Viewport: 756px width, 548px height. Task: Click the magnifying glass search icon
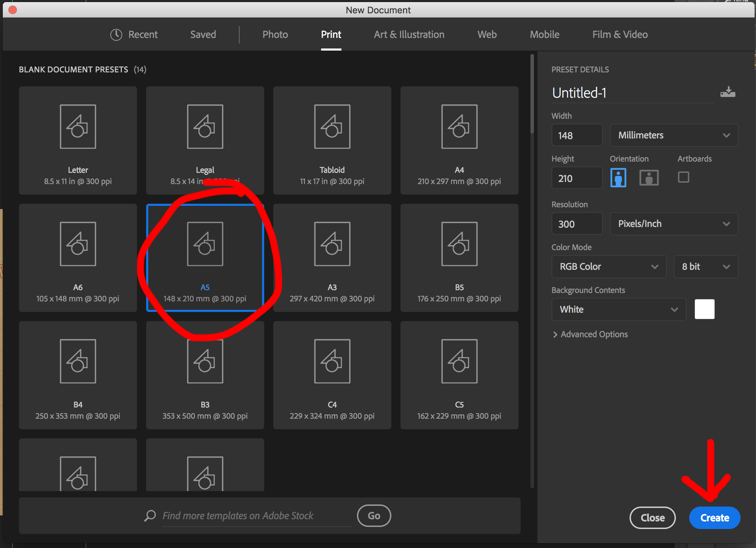point(150,515)
